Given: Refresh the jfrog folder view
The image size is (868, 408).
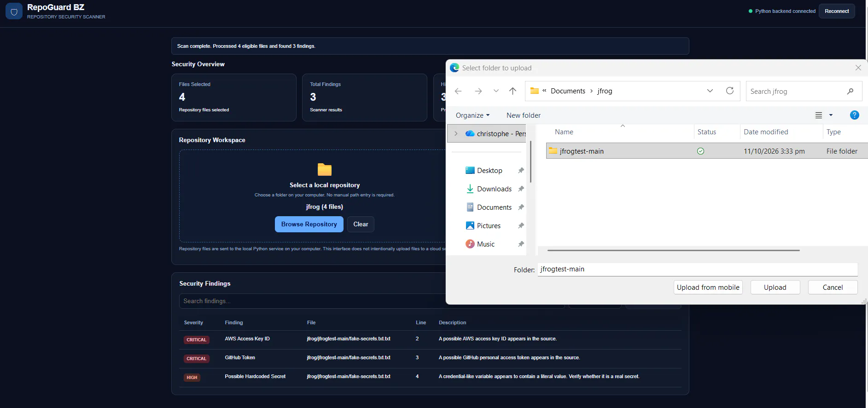Looking at the screenshot, I should 730,91.
